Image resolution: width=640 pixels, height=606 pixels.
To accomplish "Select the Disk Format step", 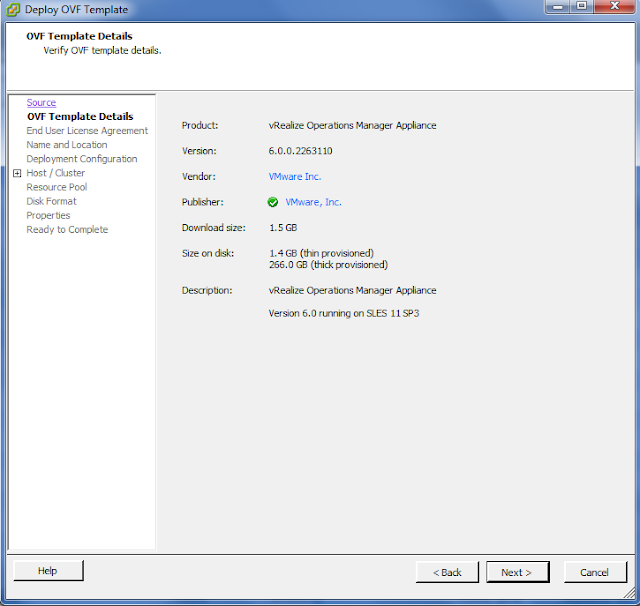I will [x=51, y=201].
